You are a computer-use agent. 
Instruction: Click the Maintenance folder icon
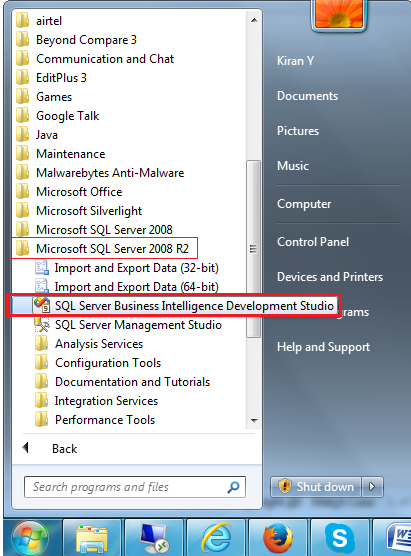click(23, 154)
